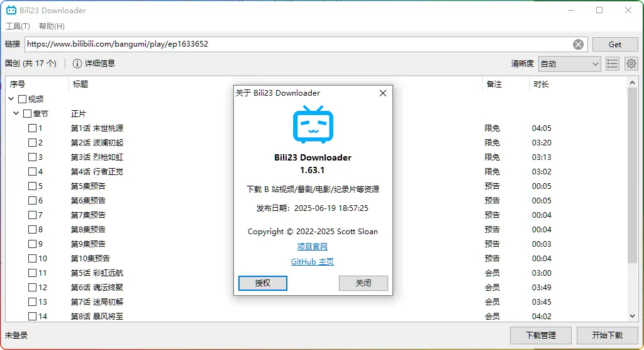Click the 开始下载 button
This screenshot has height=350, width=644.
point(607,335)
